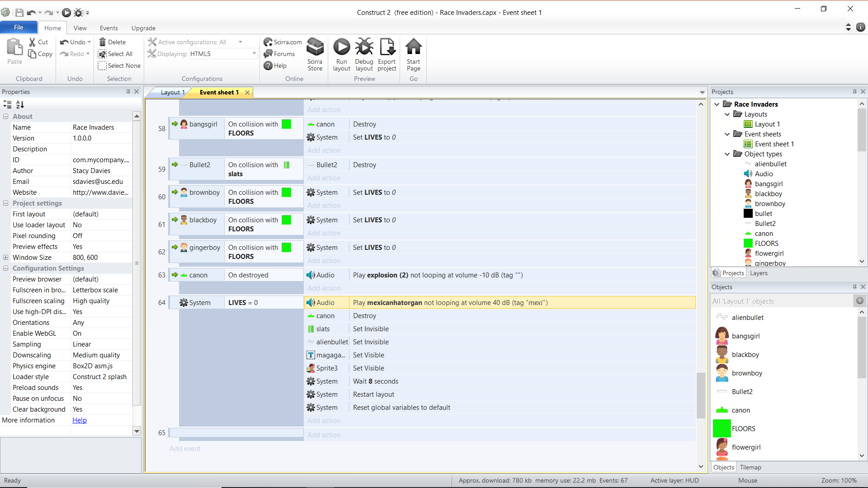Screen dimensions: 868x488
Task: Open the Active configurations dropdown
Action: 241,42
